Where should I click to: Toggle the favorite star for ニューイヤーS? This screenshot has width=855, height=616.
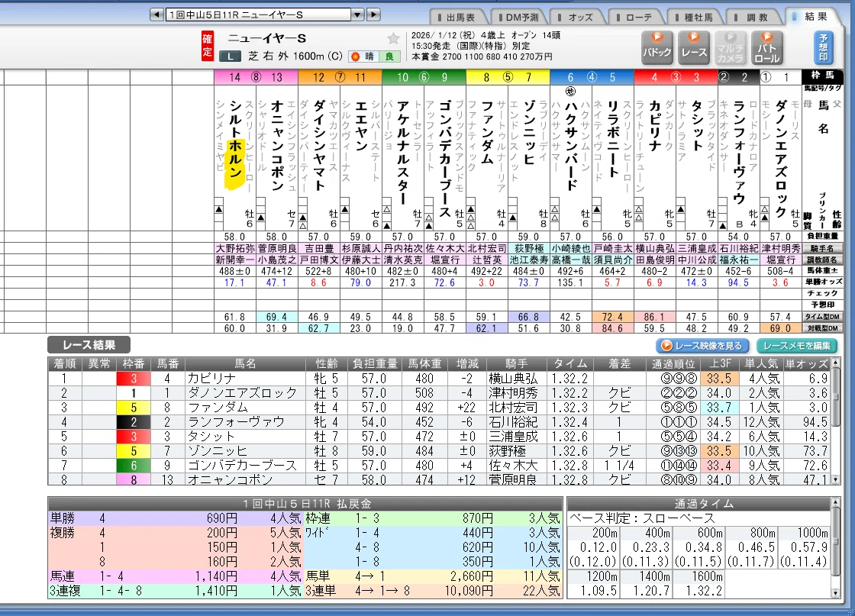pos(393,38)
